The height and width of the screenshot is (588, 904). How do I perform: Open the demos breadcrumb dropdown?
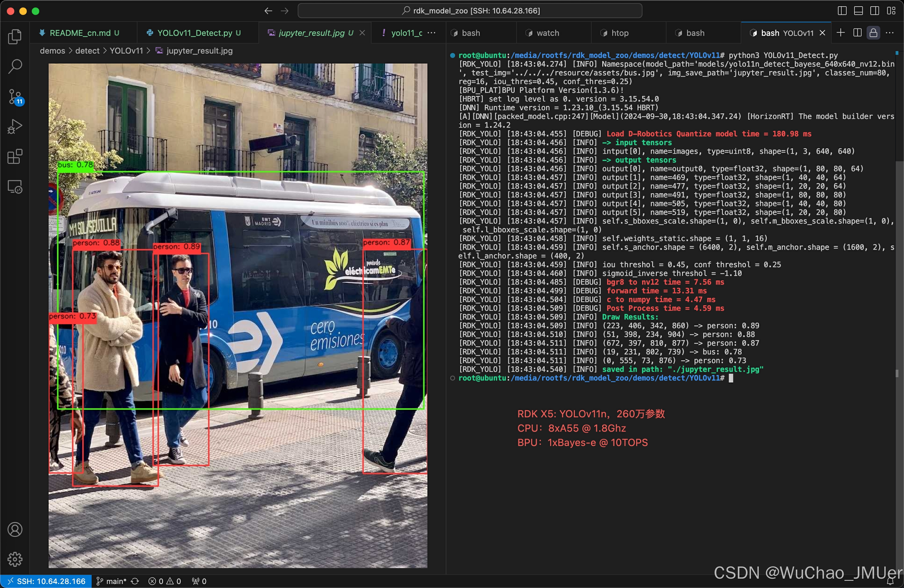coord(52,50)
